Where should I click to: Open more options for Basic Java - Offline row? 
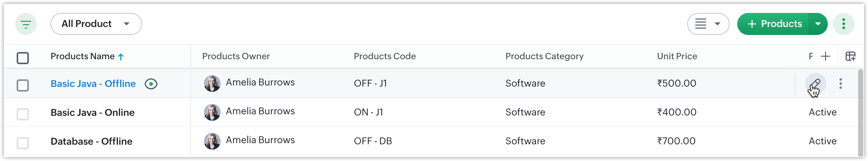[841, 84]
